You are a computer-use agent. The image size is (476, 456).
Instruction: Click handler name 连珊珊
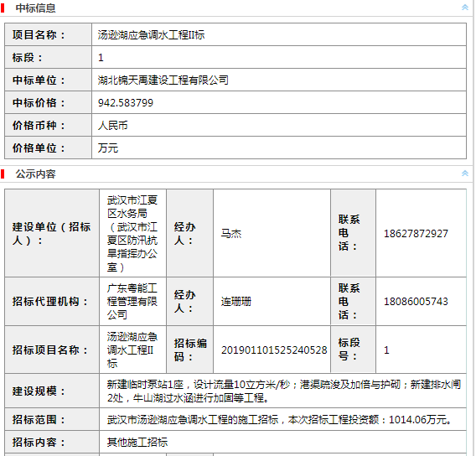pos(235,302)
